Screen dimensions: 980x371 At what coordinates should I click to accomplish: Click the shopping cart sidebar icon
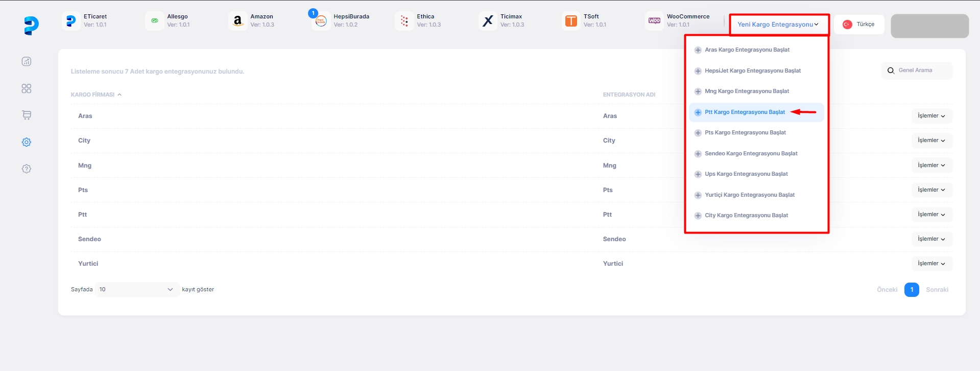pos(27,115)
